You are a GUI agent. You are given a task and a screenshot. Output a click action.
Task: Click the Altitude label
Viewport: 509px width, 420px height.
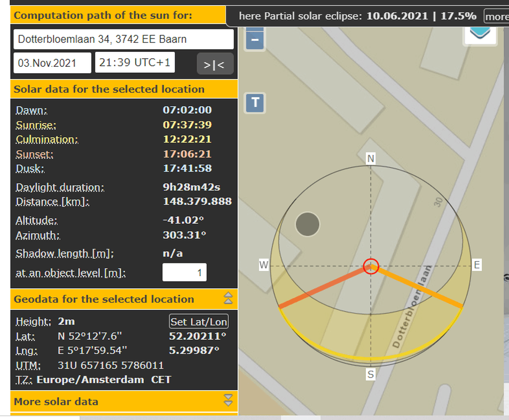37,221
